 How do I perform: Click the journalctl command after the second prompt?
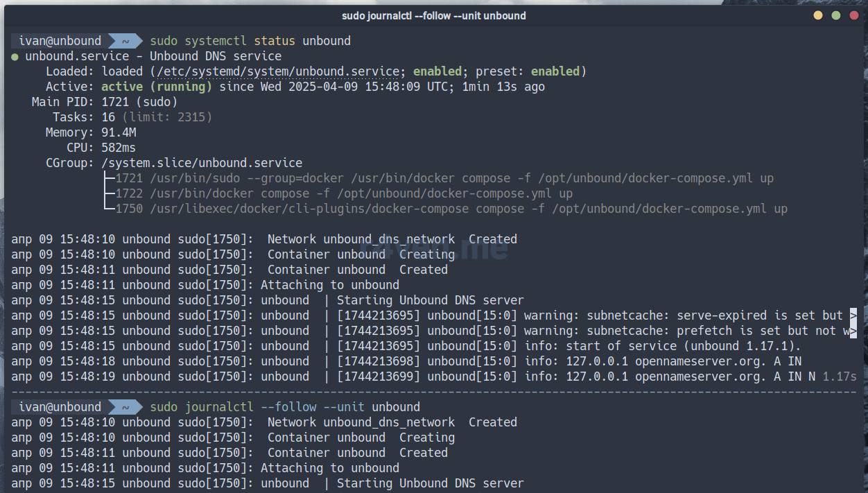pos(285,407)
